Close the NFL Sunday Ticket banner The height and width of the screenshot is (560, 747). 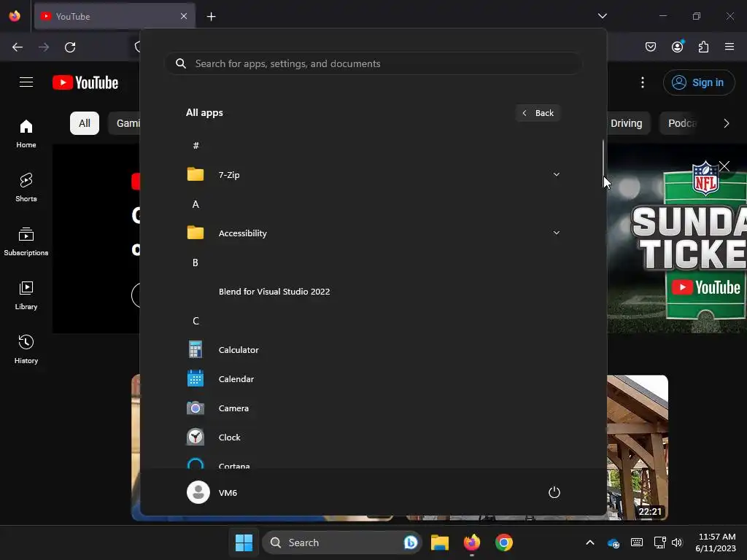point(724,166)
